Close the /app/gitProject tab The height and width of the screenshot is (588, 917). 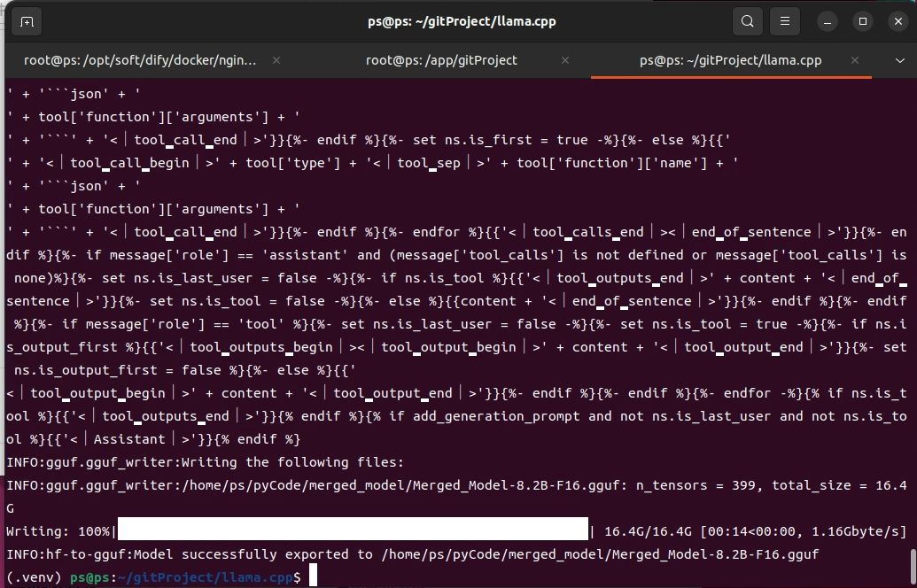[565, 60]
